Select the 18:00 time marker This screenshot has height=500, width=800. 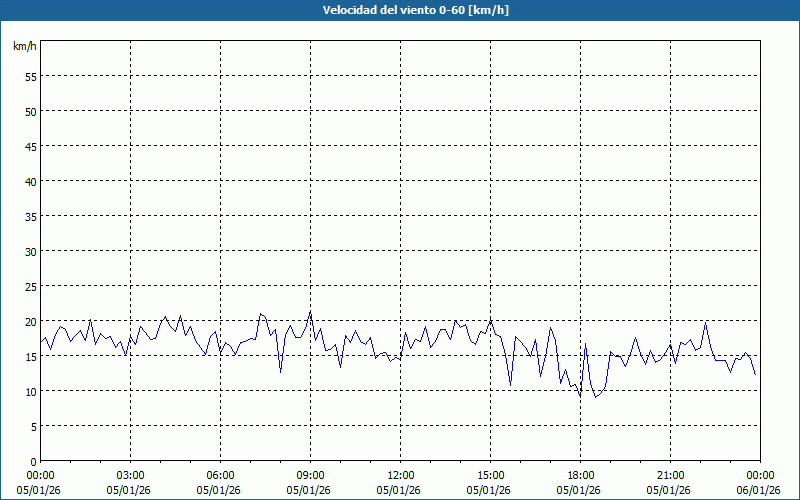pos(581,475)
